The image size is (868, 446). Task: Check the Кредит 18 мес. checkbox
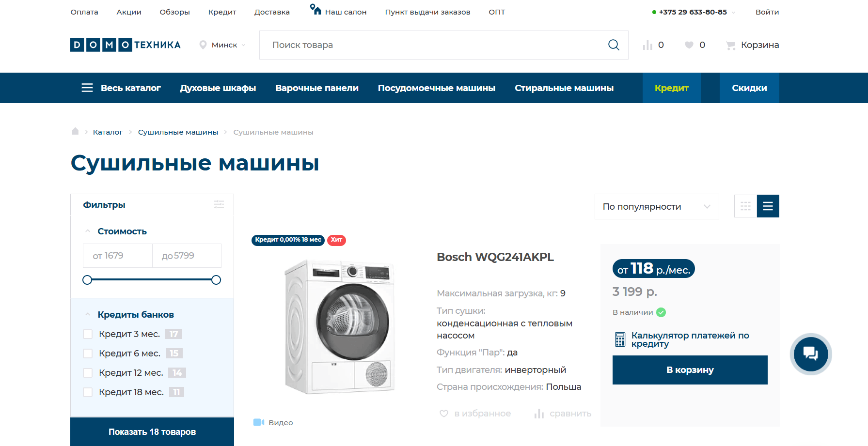[x=88, y=392]
